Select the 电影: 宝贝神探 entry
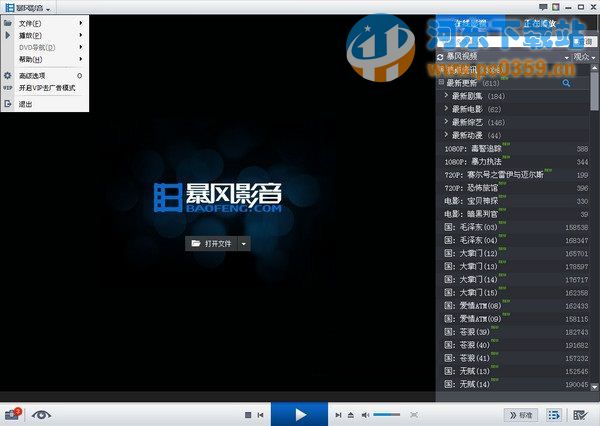The height and width of the screenshot is (426, 600). [x=513, y=201]
